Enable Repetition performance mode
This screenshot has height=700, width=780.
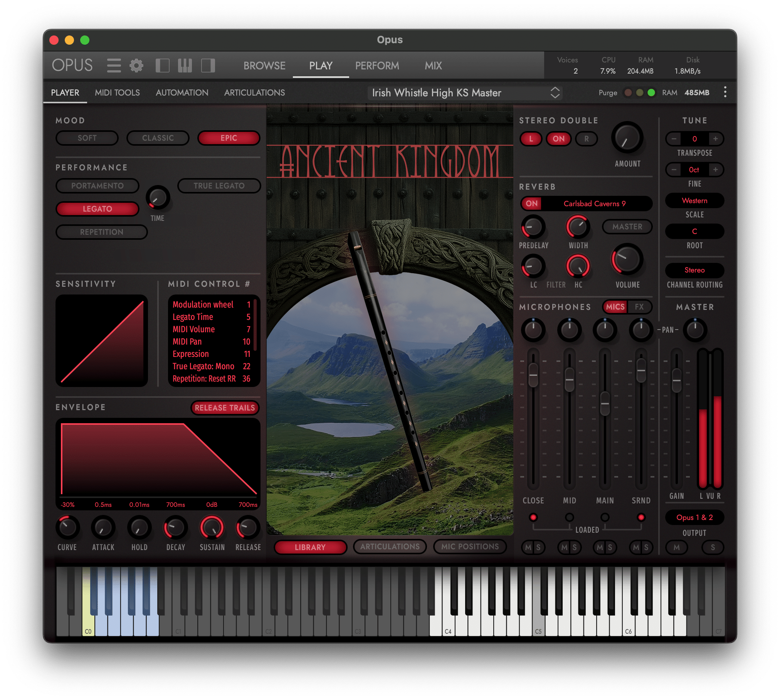pyautogui.click(x=102, y=232)
